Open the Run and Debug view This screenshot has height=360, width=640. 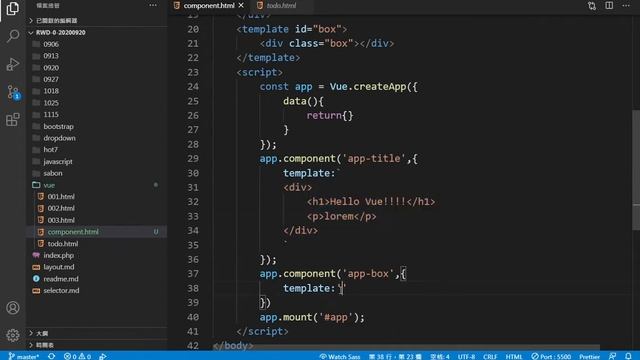(x=13, y=64)
